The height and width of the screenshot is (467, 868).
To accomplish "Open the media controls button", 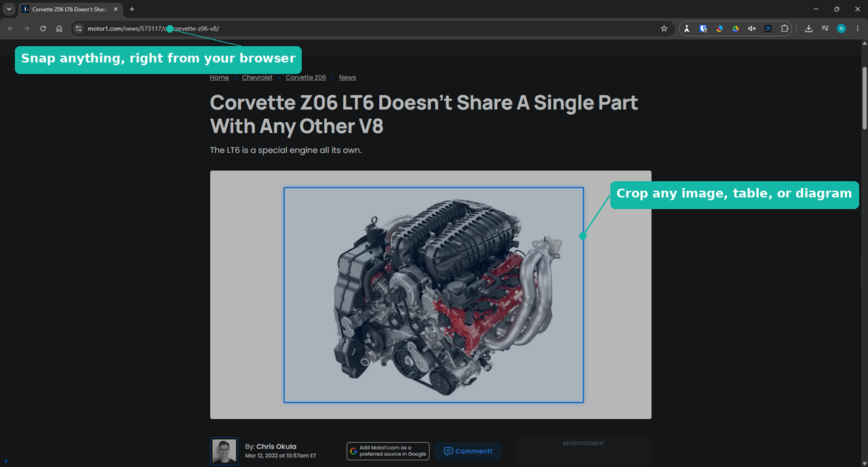I will click(825, 29).
